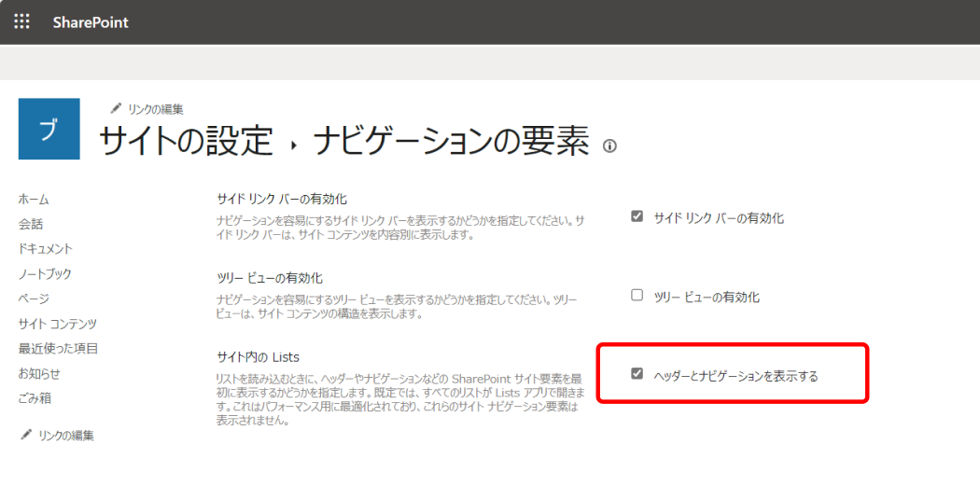Screen dimensions: 980x486
Task: Open ドキュメント in side navigation
Action: tap(46, 249)
